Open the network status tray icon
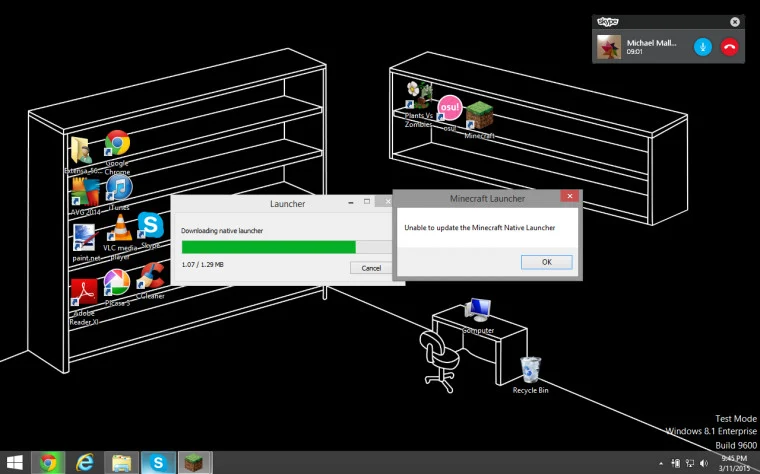The image size is (760, 474). pyautogui.click(x=690, y=463)
